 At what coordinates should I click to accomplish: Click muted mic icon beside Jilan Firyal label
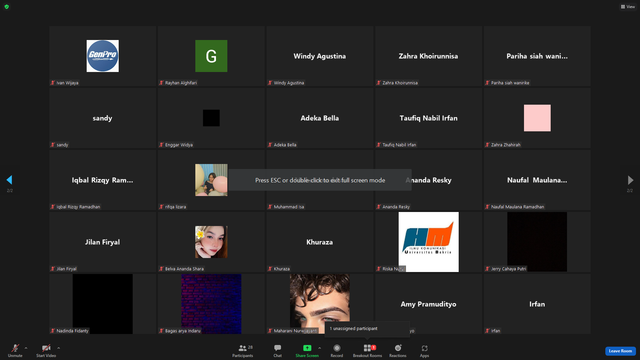tap(53, 269)
